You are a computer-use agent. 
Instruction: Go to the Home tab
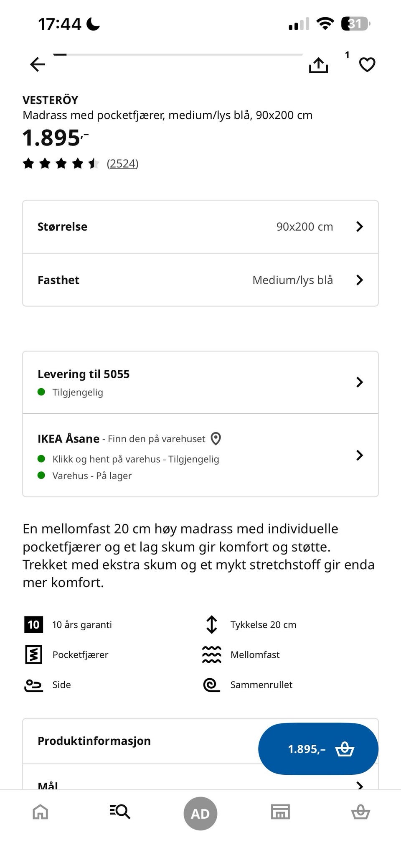[41, 812]
